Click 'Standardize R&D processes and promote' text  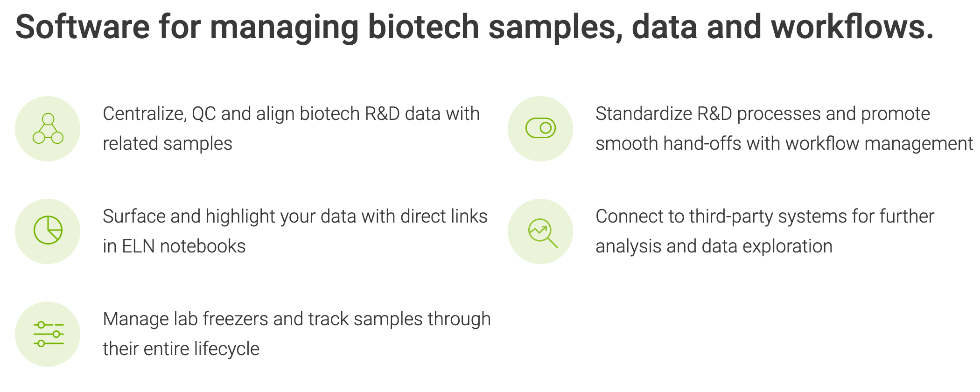763,114
